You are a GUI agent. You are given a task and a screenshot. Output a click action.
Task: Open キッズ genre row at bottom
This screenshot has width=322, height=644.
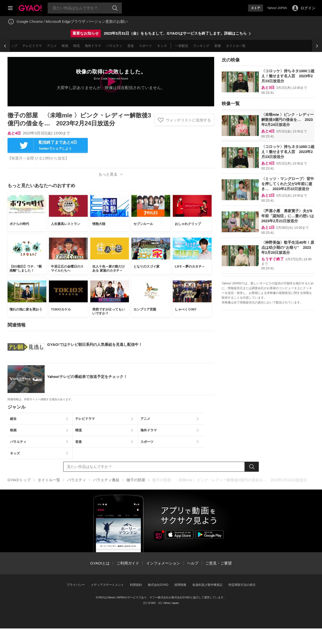click(x=40, y=453)
